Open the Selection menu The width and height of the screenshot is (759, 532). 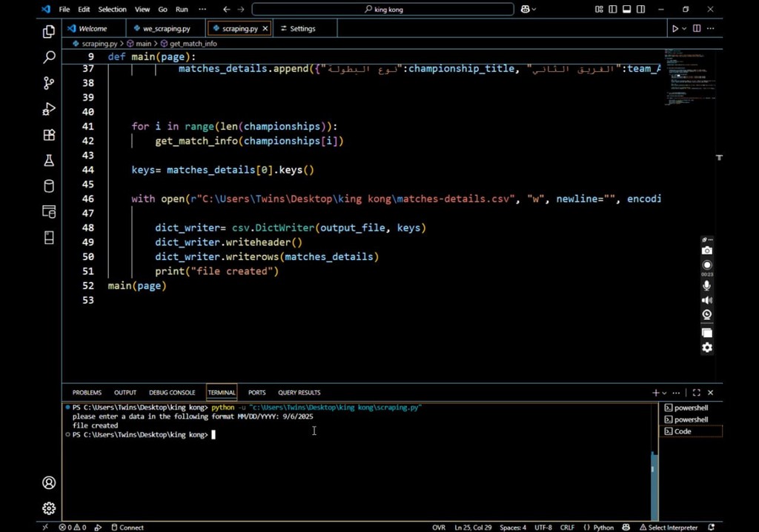tap(112, 10)
